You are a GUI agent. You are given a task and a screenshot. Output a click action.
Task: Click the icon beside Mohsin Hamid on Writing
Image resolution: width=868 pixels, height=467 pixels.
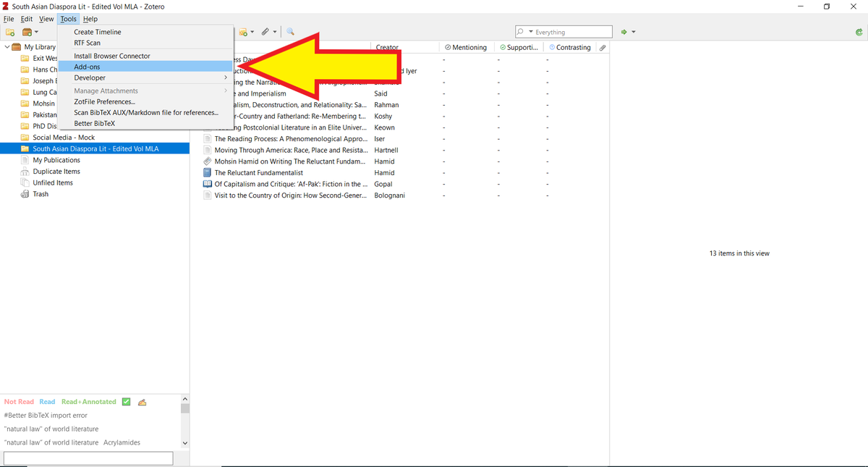208,161
